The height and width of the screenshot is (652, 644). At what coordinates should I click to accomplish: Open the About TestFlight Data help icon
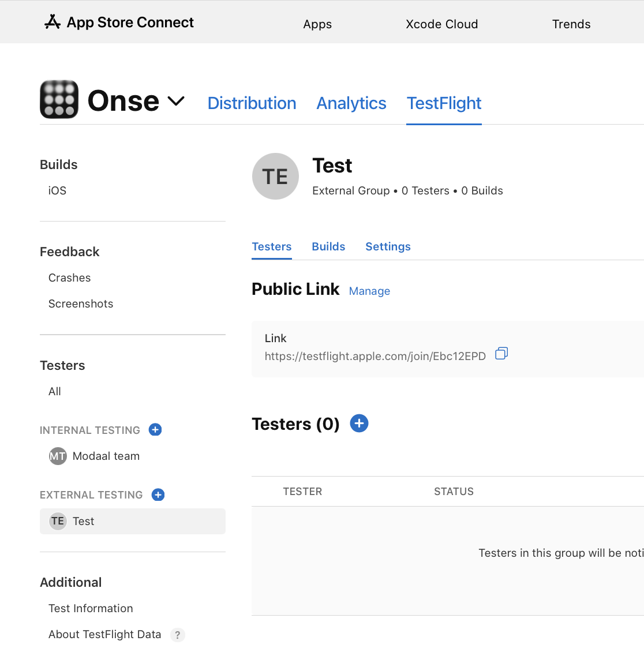178,635
